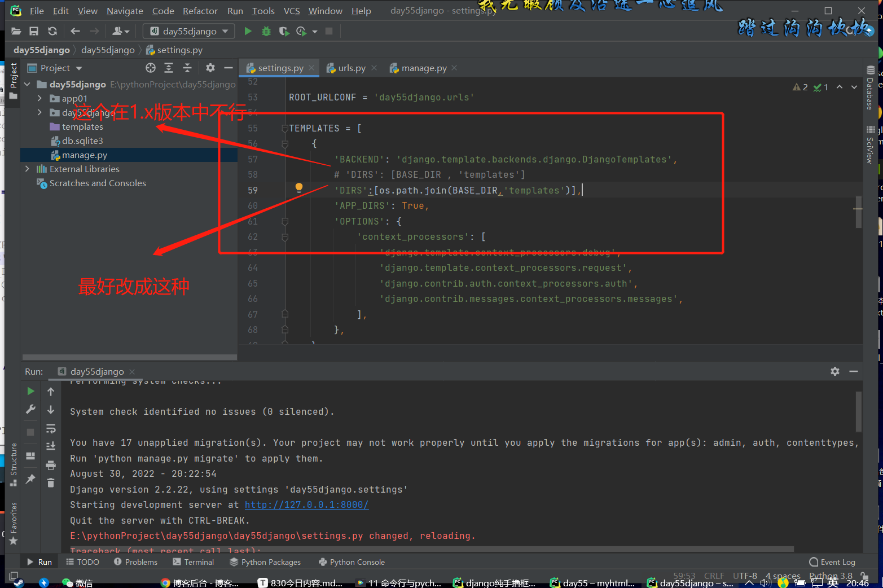Navigate forward with the toolbar arrow
This screenshot has width=883, height=588.
(x=94, y=31)
